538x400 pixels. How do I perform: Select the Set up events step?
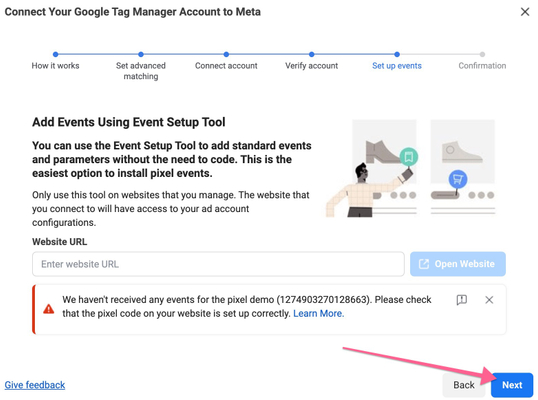(397, 66)
